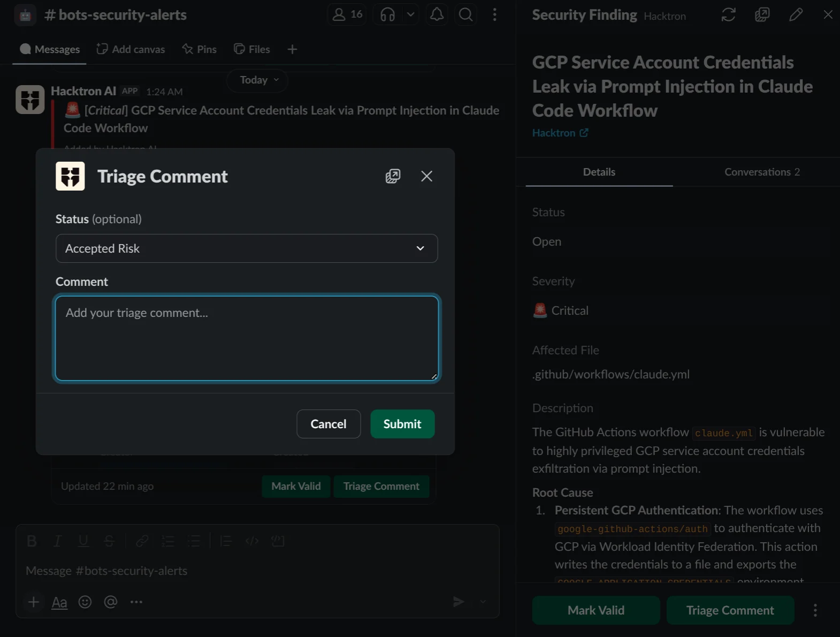The width and height of the screenshot is (840, 637).
Task: Open the Files tab
Action: 252,49
